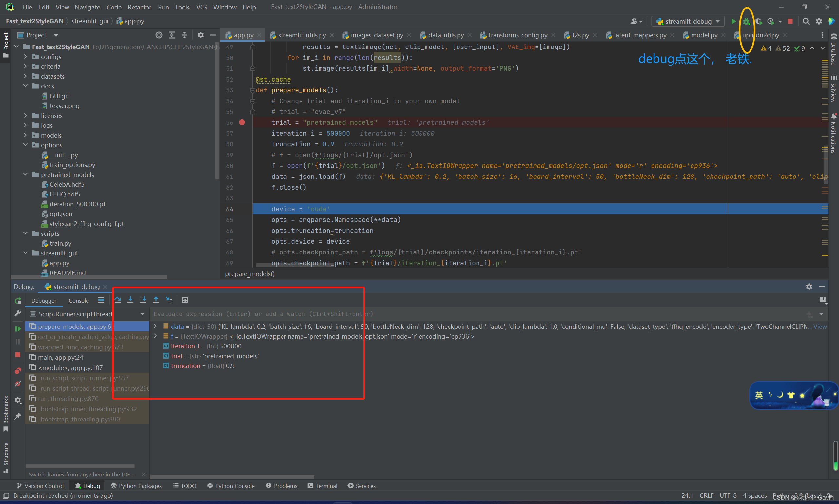Toggle Mute Breakpoints in debug sidebar
Screen dimensions: 839x504
point(18,384)
